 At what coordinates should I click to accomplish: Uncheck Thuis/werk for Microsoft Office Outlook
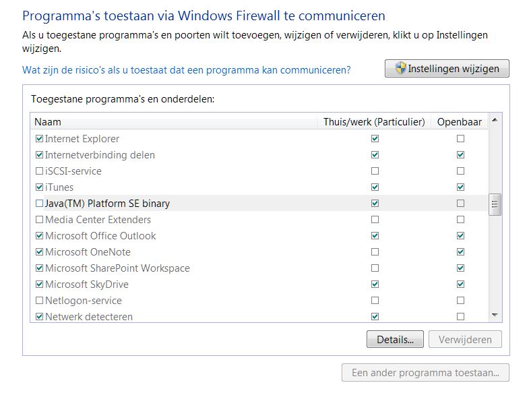click(x=375, y=236)
